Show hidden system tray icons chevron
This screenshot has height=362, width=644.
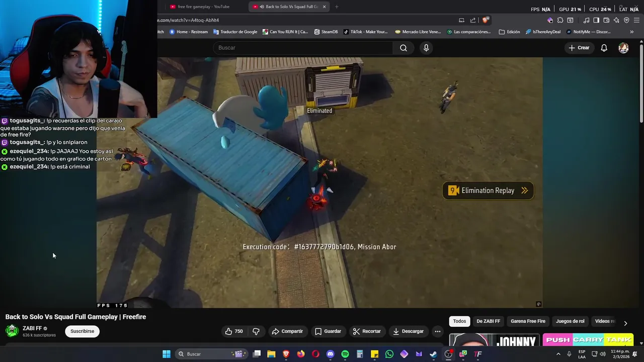click(558, 354)
